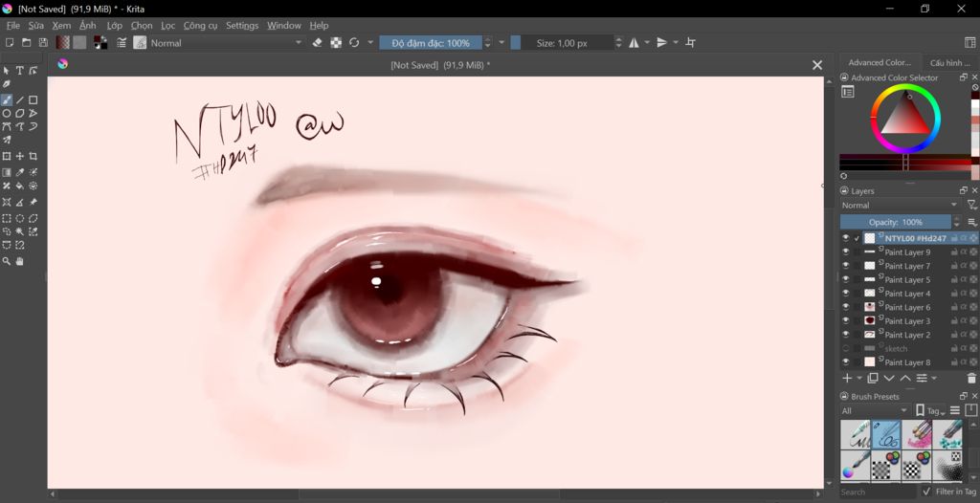Create a new document from toolbar
The width and height of the screenshot is (980, 503).
tap(10, 42)
